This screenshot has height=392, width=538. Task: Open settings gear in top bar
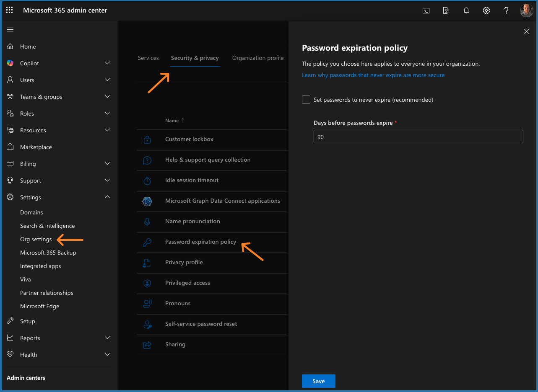click(x=486, y=10)
